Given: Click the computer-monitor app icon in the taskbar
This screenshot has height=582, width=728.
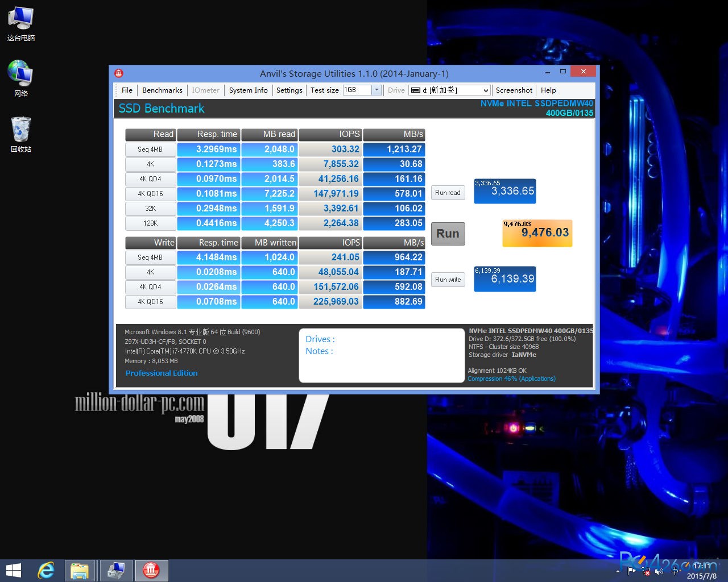Looking at the screenshot, I should click(117, 571).
